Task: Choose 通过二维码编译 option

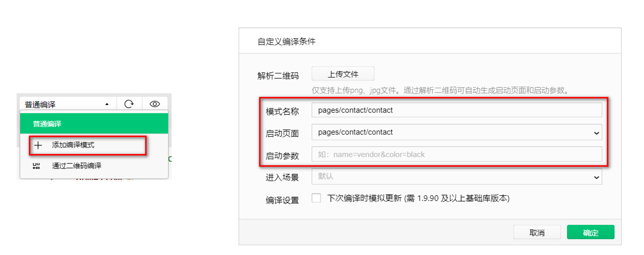Action: click(77, 166)
